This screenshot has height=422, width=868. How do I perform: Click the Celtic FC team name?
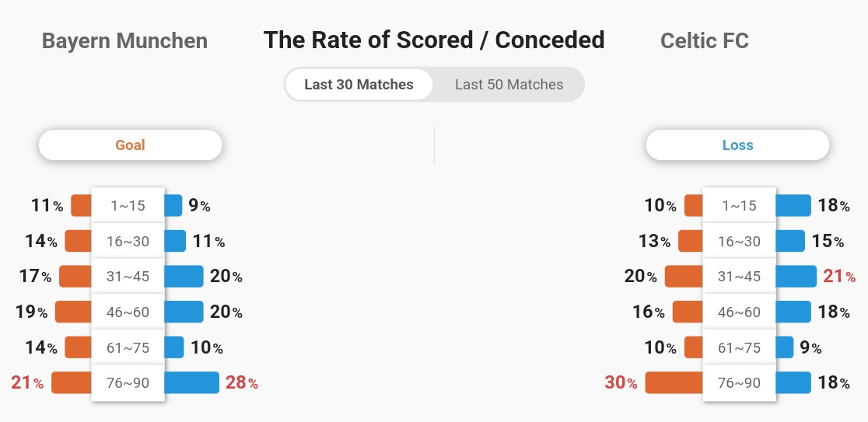point(704,41)
